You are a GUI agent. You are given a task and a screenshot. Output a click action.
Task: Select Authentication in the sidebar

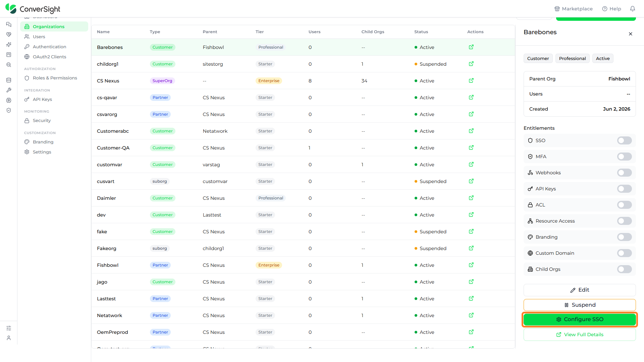[54, 47]
